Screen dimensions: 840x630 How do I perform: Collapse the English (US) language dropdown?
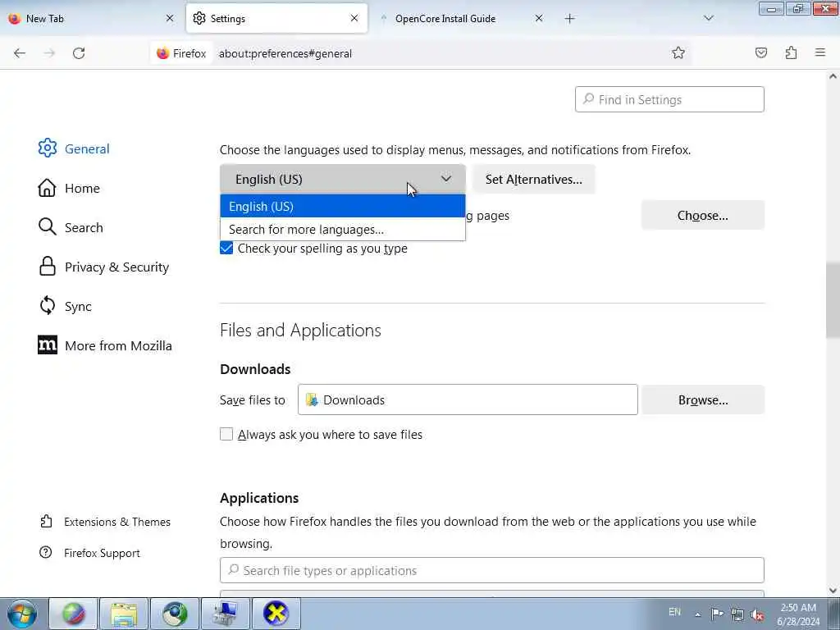click(343, 180)
